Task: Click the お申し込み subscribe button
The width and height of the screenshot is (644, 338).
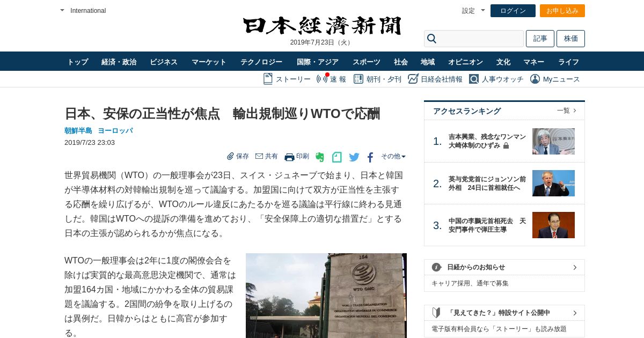Action: [x=562, y=11]
